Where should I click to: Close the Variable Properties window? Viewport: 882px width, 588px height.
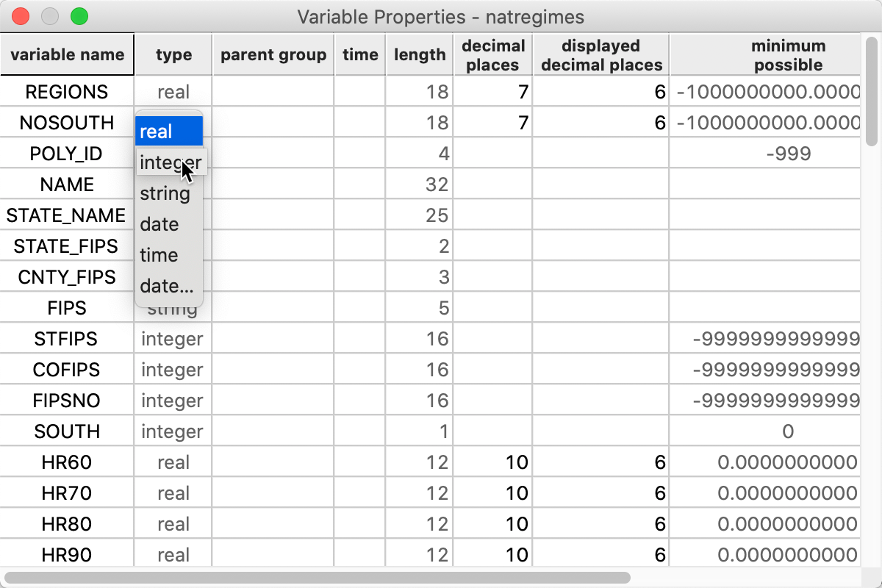21,16
